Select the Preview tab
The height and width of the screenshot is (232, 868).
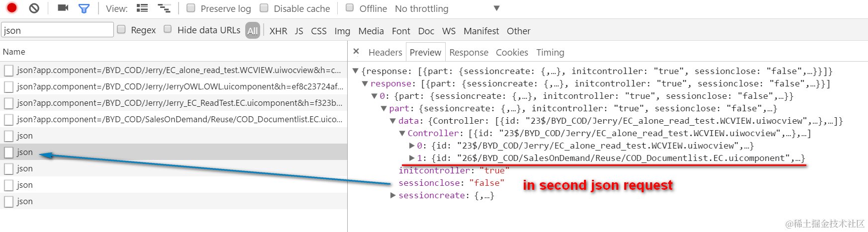coord(425,52)
